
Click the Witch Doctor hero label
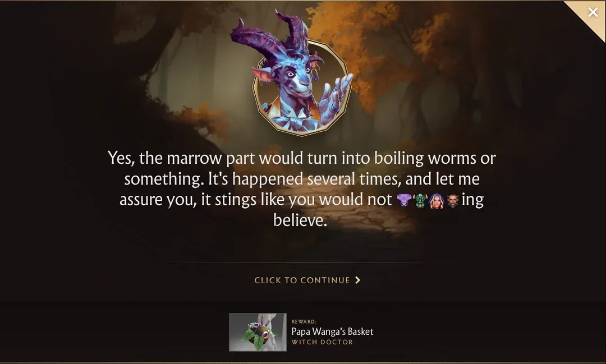[322, 342]
